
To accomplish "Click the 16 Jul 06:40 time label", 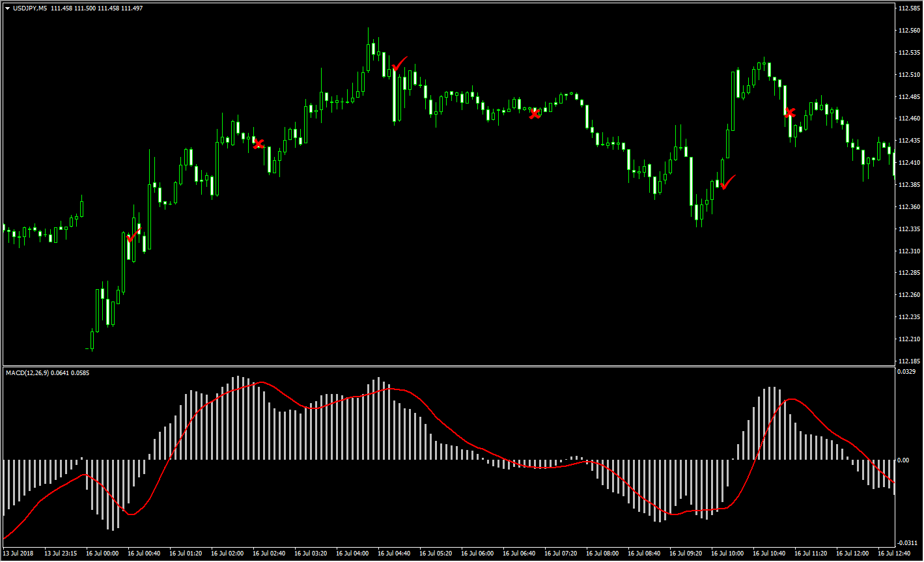I will 519,554.
